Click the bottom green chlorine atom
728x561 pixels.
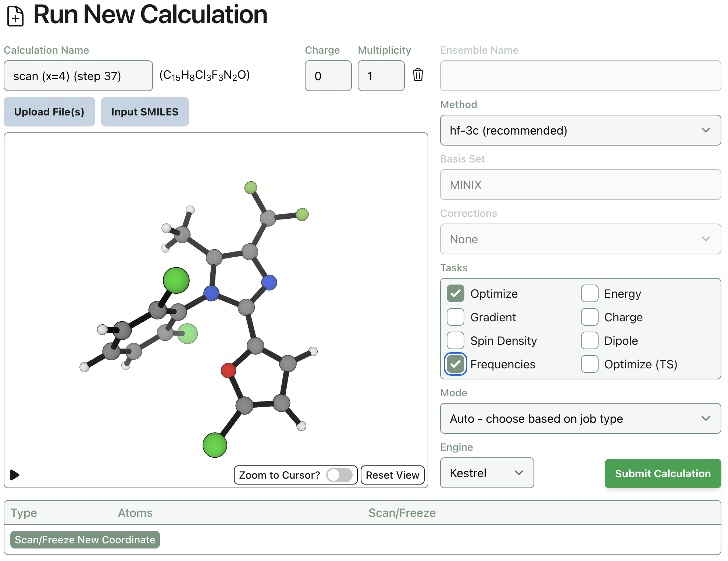[x=215, y=445]
